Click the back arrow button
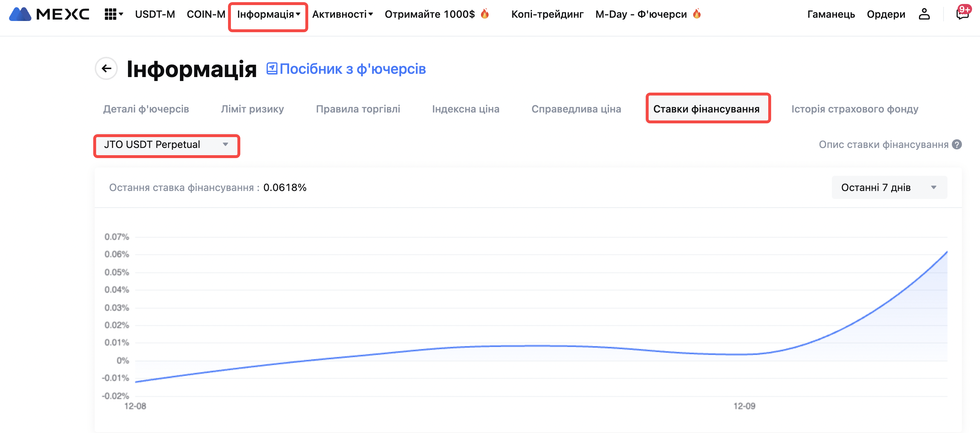 click(x=106, y=68)
